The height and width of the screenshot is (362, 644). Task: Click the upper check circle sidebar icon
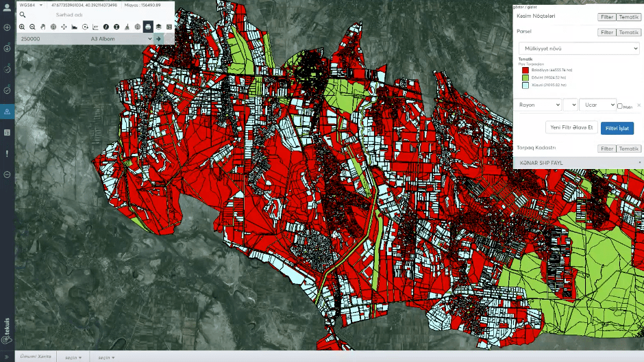pos(7,69)
